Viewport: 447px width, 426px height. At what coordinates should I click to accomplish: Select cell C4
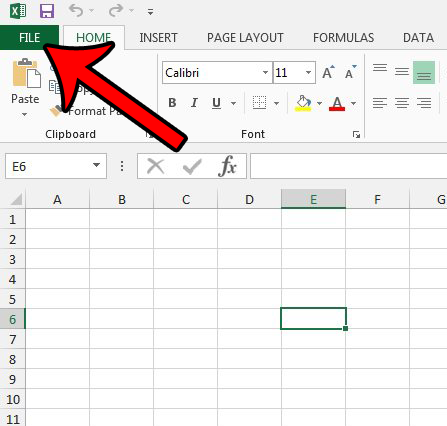pyautogui.click(x=186, y=279)
